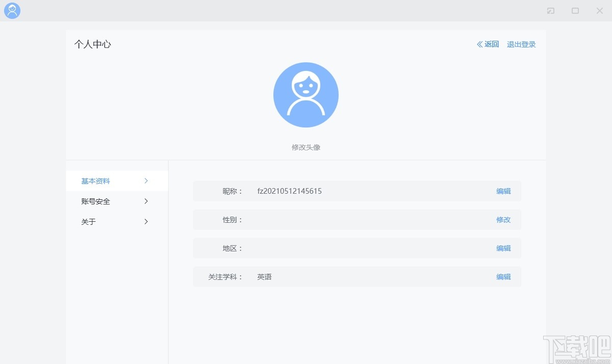Click the large profile avatar picture
The width and height of the screenshot is (612, 364).
pyautogui.click(x=305, y=94)
